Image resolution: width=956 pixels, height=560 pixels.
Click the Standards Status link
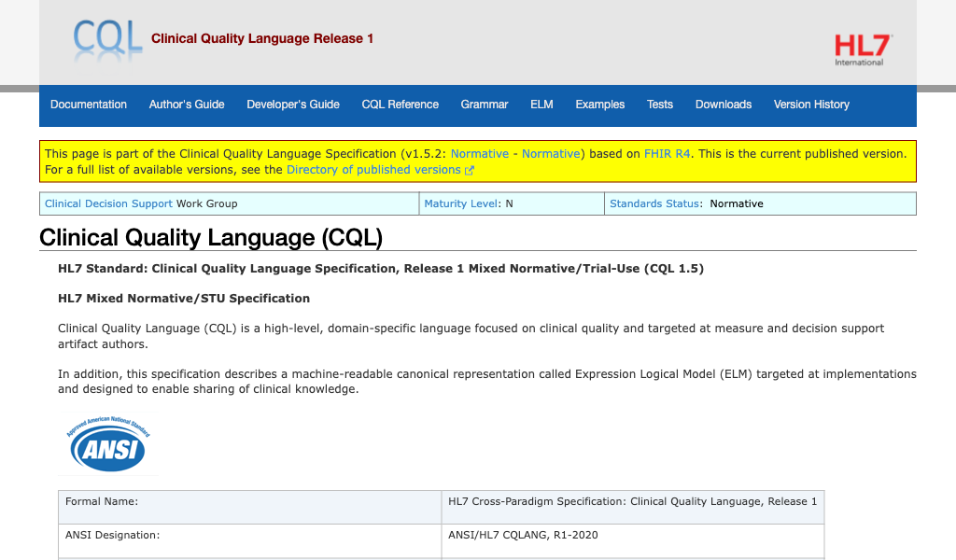[x=654, y=203]
